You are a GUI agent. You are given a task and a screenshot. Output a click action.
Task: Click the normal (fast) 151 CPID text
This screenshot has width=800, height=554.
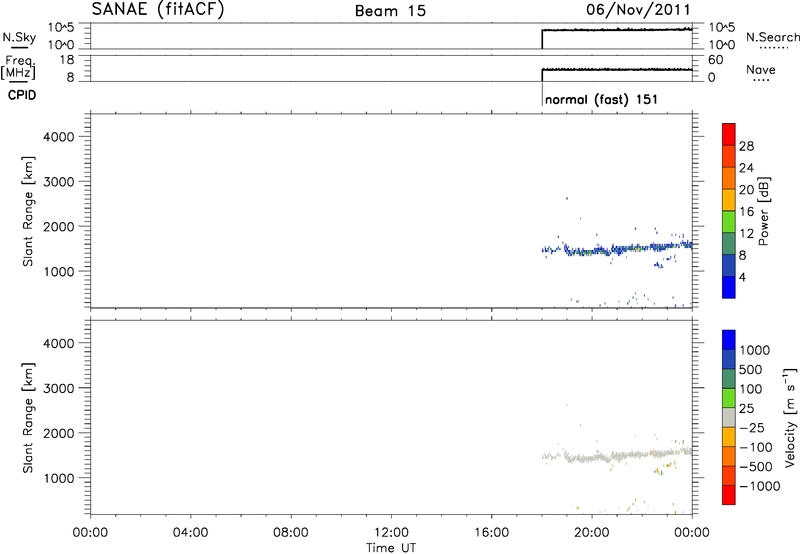pos(601,99)
